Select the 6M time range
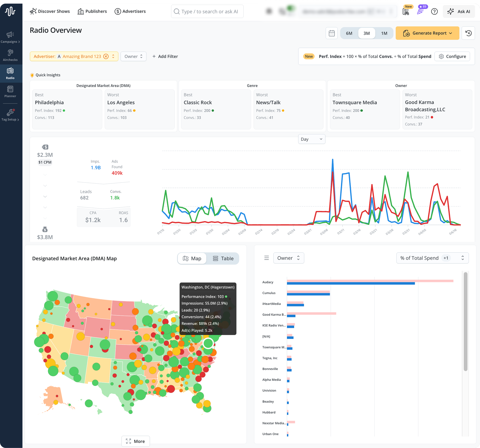Screen dimensions: 480x448 pyautogui.click(x=349, y=33)
